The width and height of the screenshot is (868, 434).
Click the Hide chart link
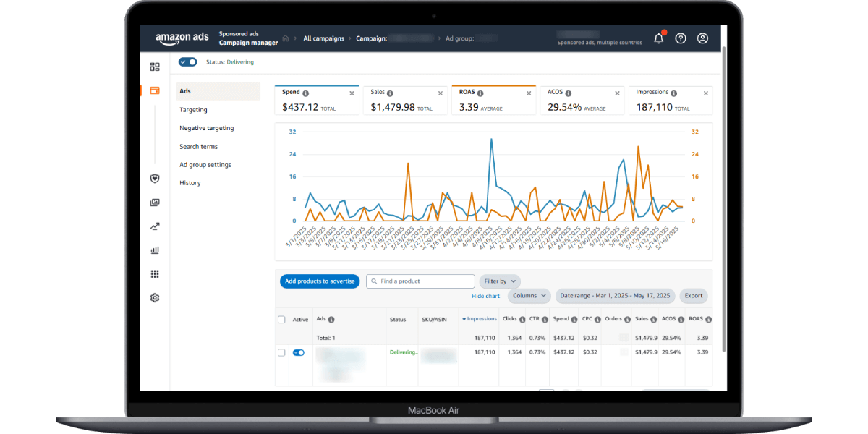[485, 296]
